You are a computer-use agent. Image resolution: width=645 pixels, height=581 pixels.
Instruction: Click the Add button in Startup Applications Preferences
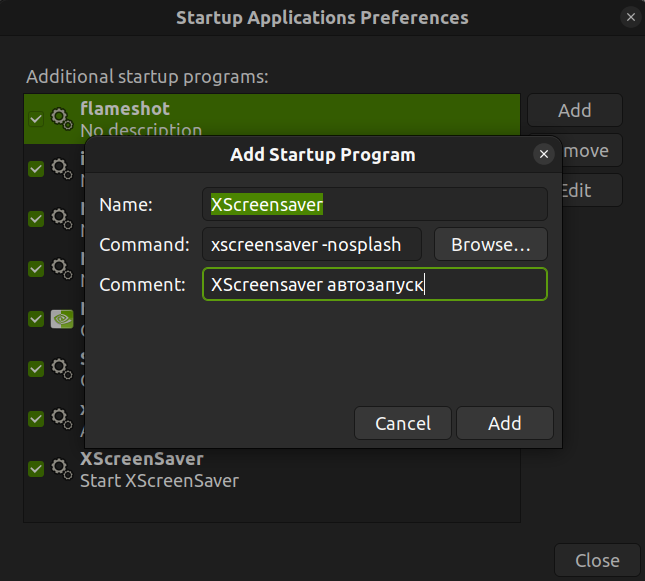575,110
